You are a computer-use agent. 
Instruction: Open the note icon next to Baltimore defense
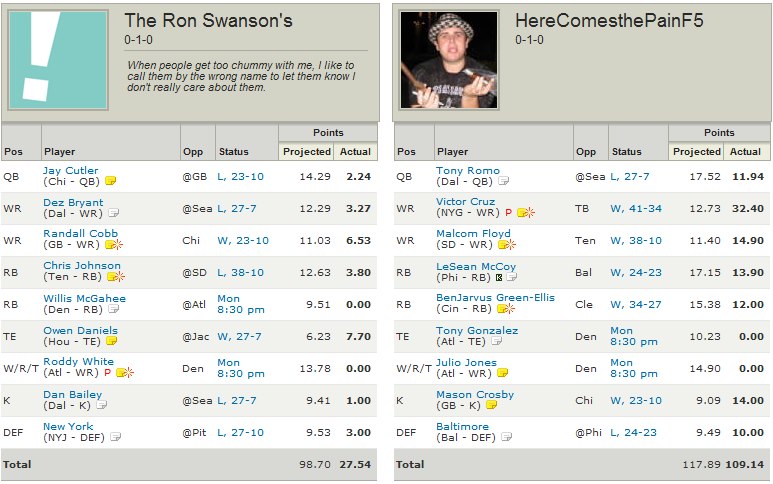[x=505, y=437]
